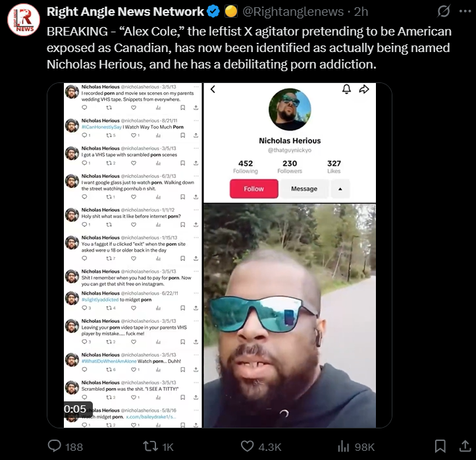Click the Grok explain icon at top right
Image resolution: width=476 pixels, height=460 pixels.
(444, 12)
